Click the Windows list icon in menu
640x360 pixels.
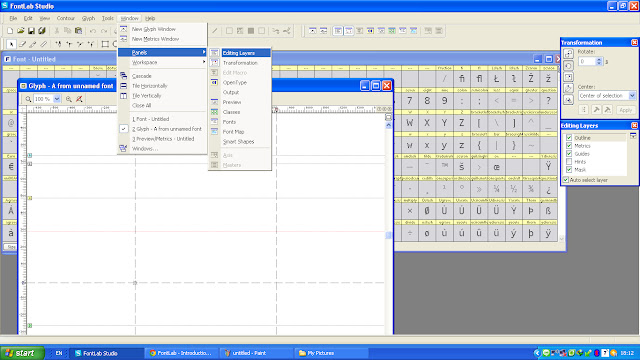[123, 149]
